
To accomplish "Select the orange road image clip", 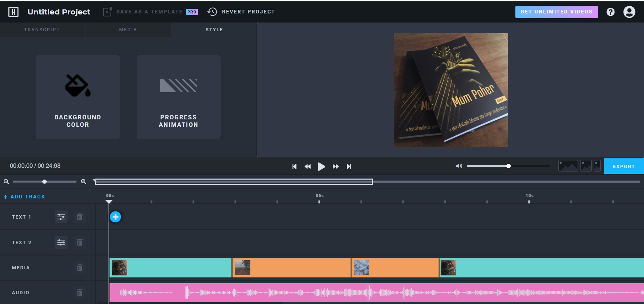I will point(292,268).
